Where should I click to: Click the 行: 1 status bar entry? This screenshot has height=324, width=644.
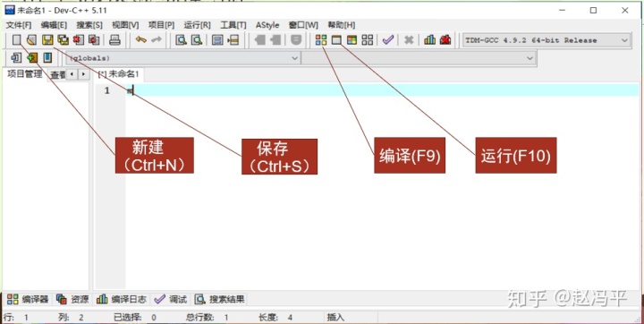[15, 317]
